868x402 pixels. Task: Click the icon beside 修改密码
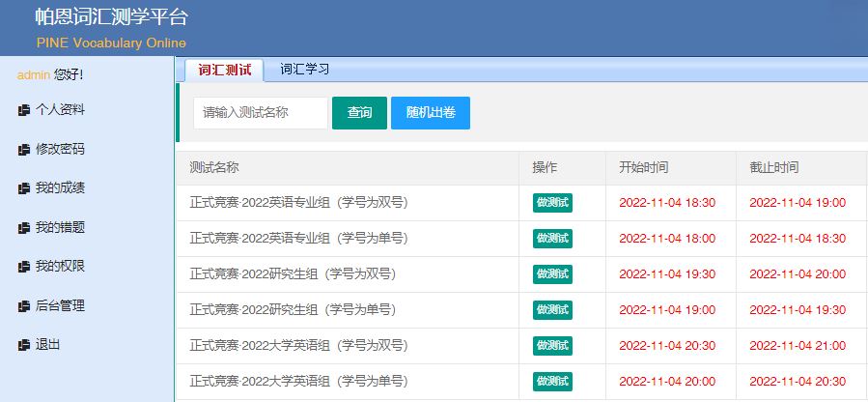pyautogui.click(x=24, y=150)
